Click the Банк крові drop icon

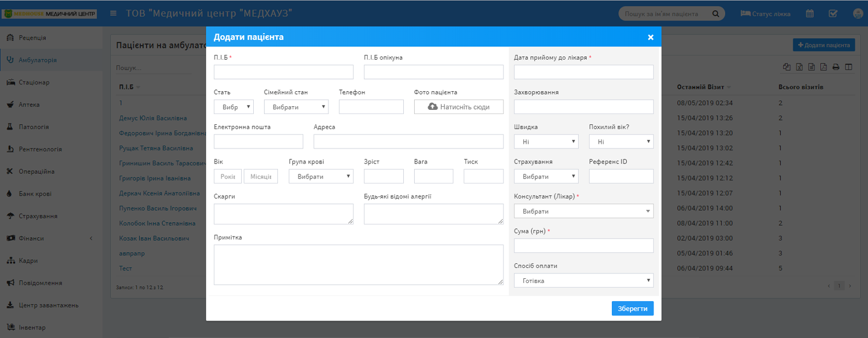coord(10,194)
